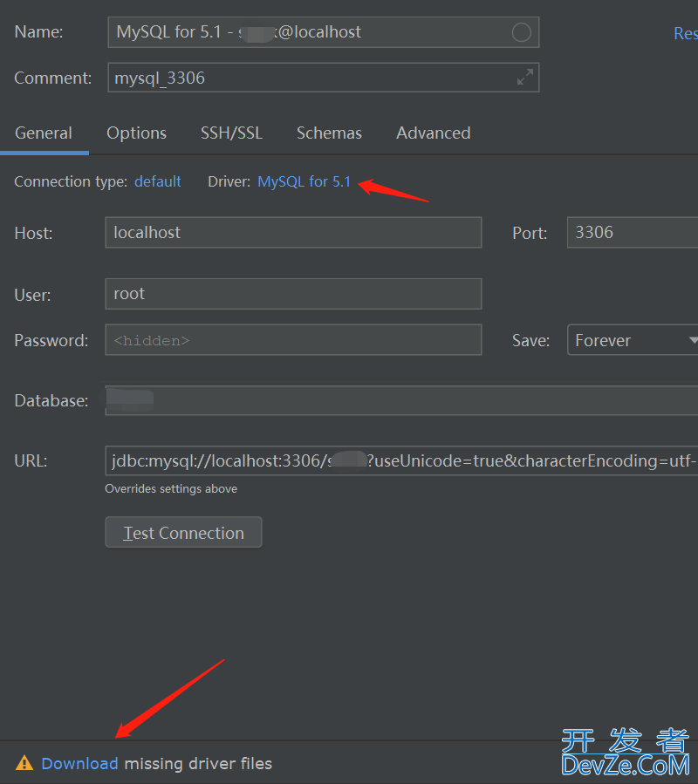This screenshot has width=698, height=784.
Task: Click the color circle in Name field
Action: (522, 32)
